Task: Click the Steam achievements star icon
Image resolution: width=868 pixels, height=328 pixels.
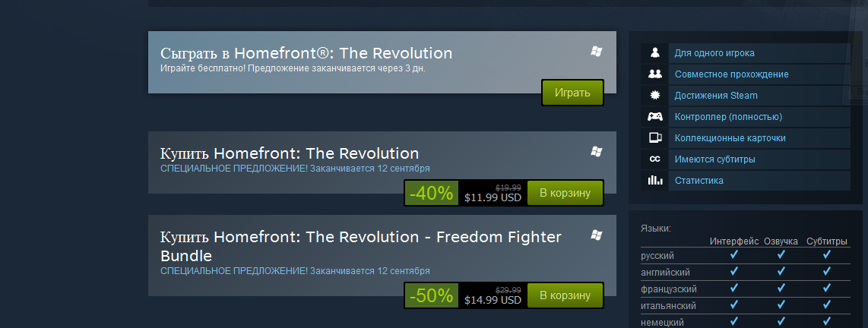Action: (x=654, y=96)
